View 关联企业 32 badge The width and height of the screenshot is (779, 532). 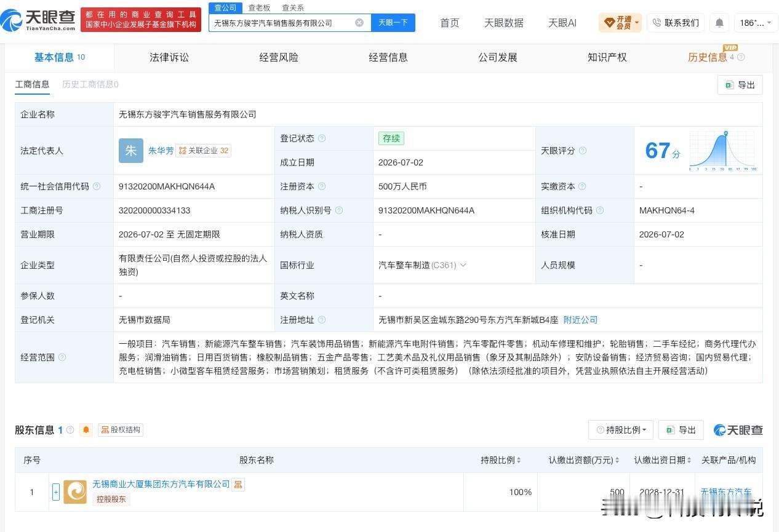204,151
